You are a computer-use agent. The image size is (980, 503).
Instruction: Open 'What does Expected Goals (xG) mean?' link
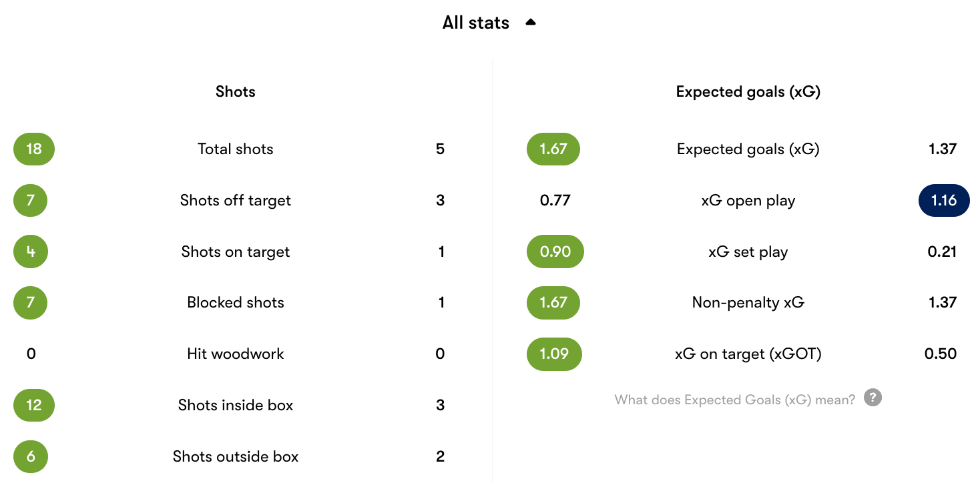point(734,400)
